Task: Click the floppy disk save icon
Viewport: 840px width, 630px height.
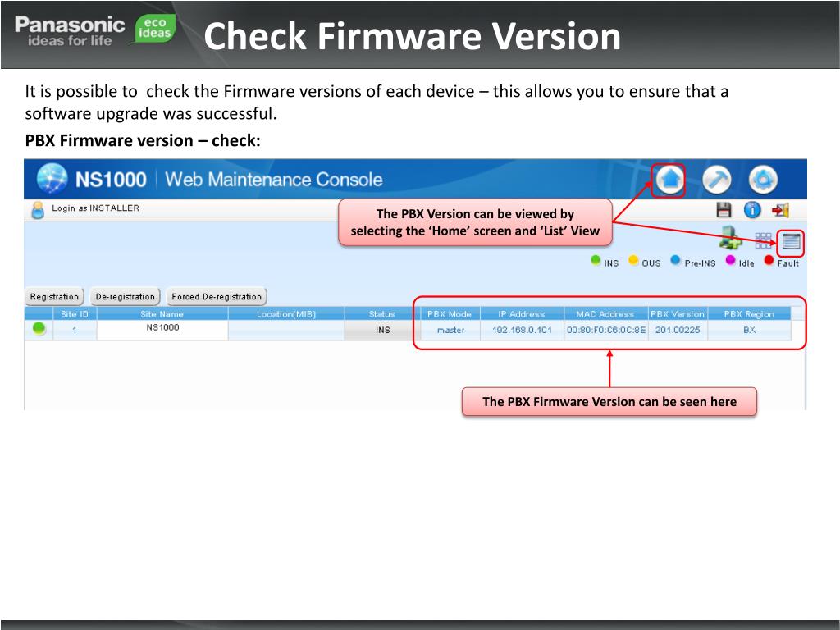Action: point(724,210)
